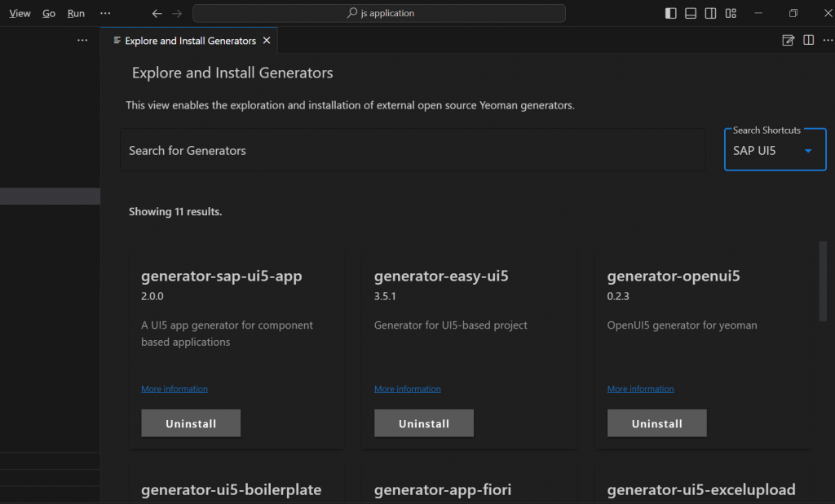
Task: Open the side bar more actions menu
Action: (x=82, y=40)
